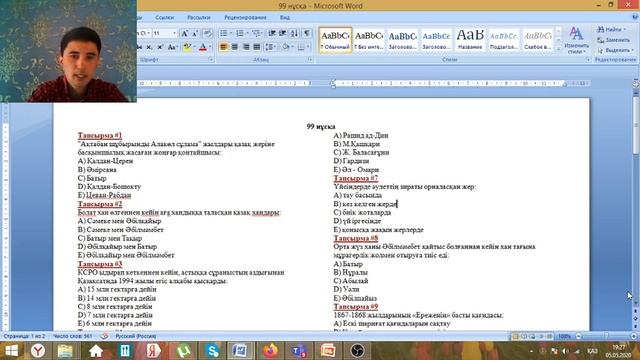Open PowerPoint from taskbar

pyautogui.click(x=328, y=351)
